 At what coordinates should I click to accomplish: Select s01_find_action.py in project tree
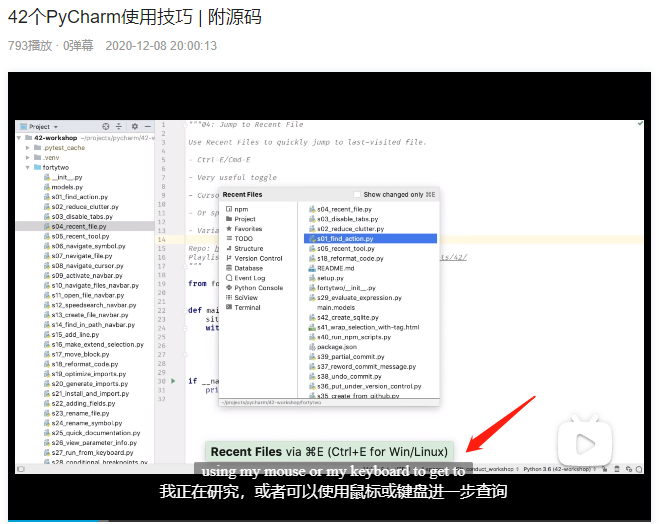click(x=76, y=197)
